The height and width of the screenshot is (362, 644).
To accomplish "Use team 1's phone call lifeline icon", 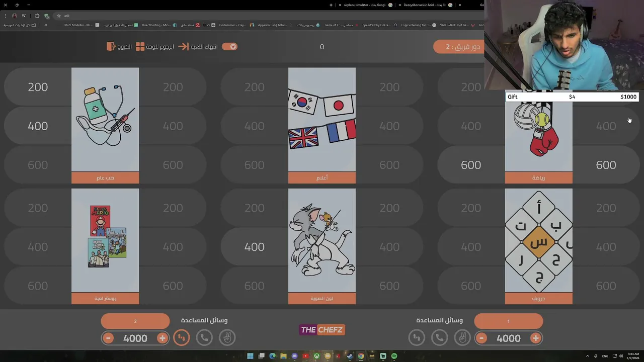I will coord(439,338).
